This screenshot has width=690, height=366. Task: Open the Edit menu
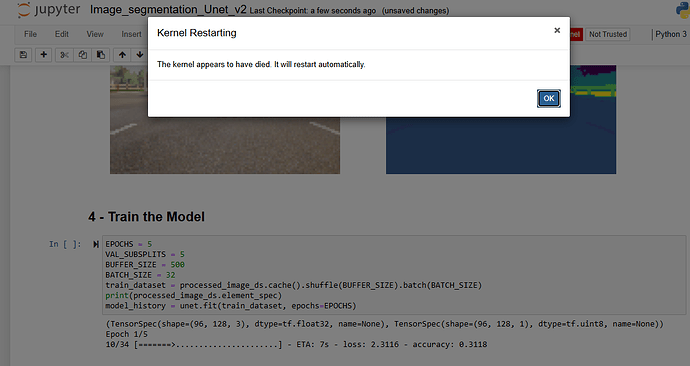(x=62, y=34)
